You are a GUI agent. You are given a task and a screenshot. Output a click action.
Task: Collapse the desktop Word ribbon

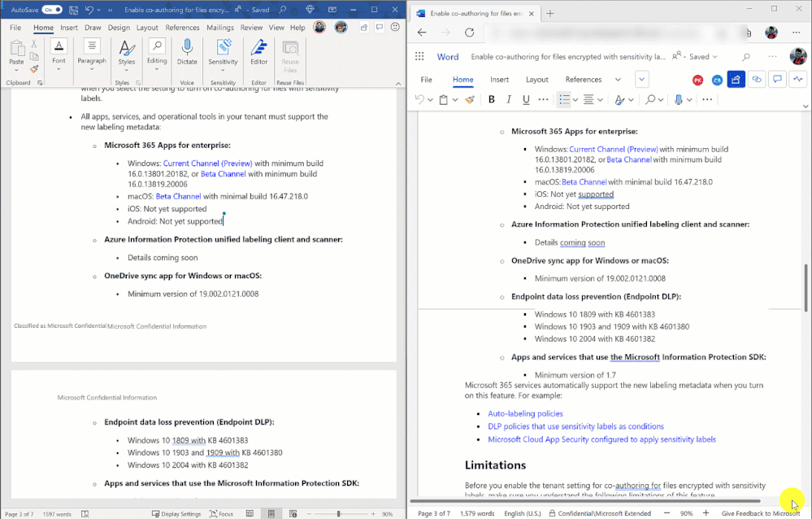point(398,84)
